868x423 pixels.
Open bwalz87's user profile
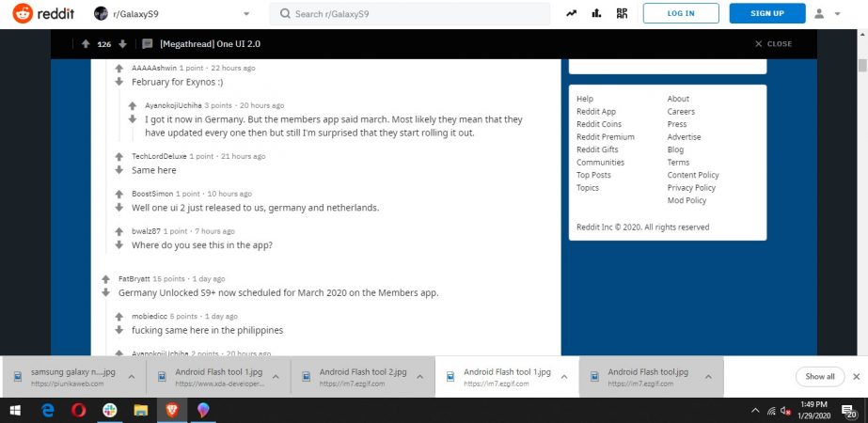pyautogui.click(x=146, y=231)
